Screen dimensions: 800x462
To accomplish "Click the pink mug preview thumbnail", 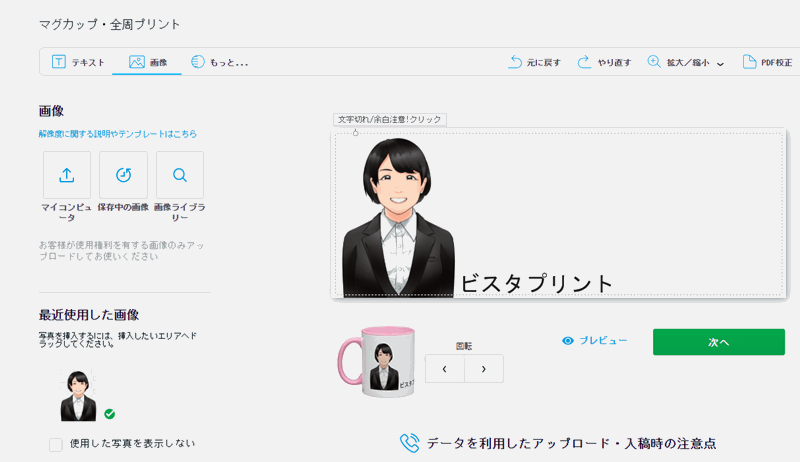I will 377,363.
